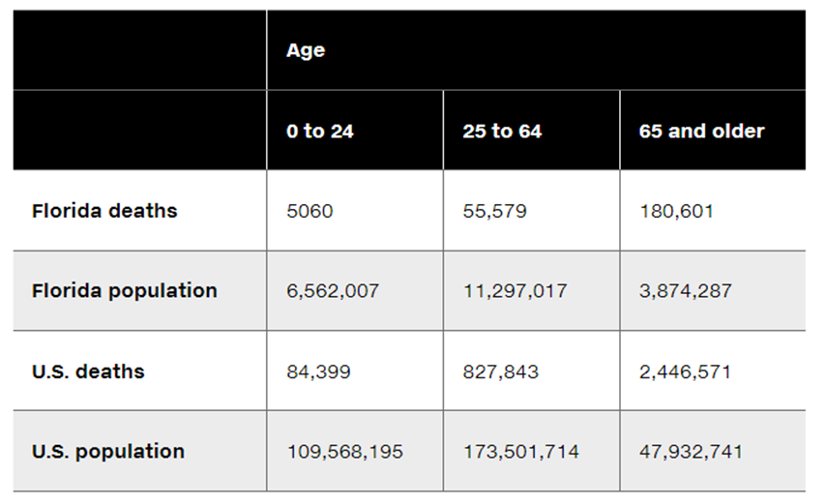825x504 pixels.
Task: Select the '25 to 64' column header
Action: [531, 131]
